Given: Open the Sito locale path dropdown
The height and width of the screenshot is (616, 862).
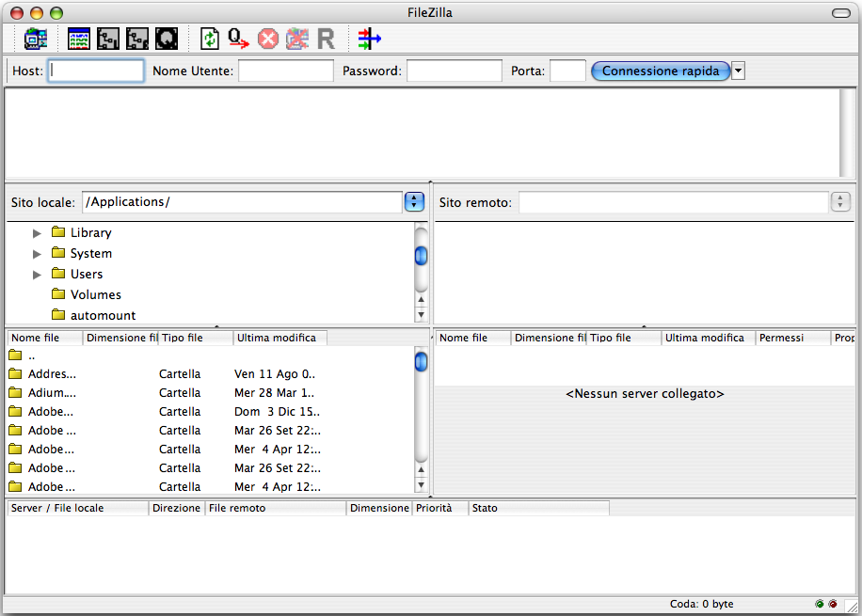Looking at the screenshot, I should [414, 202].
